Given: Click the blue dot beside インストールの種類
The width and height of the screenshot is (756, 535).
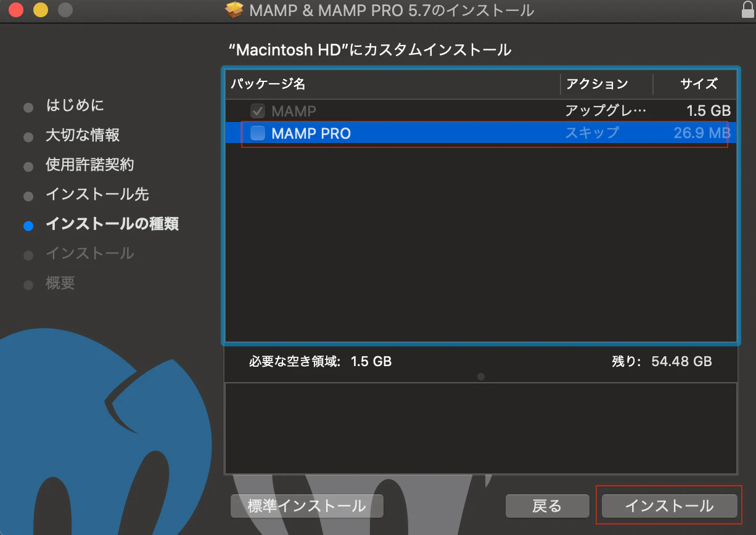Looking at the screenshot, I should (28, 226).
